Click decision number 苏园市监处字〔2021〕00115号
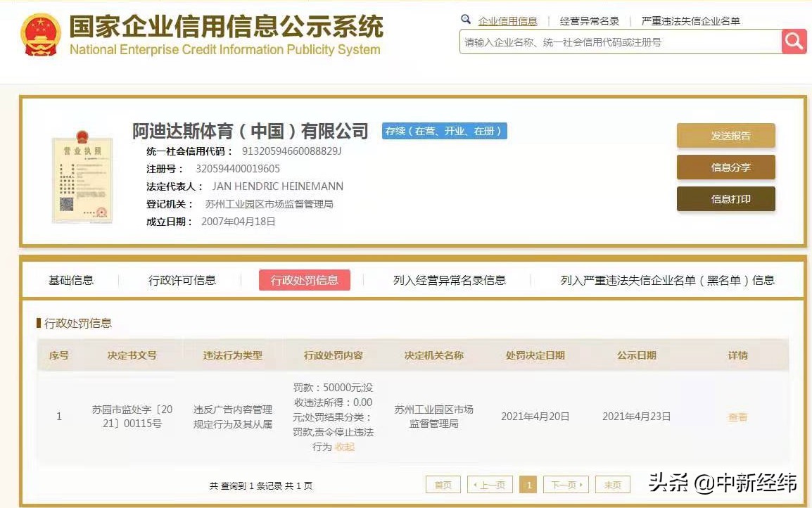The image size is (812, 508). point(132,417)
